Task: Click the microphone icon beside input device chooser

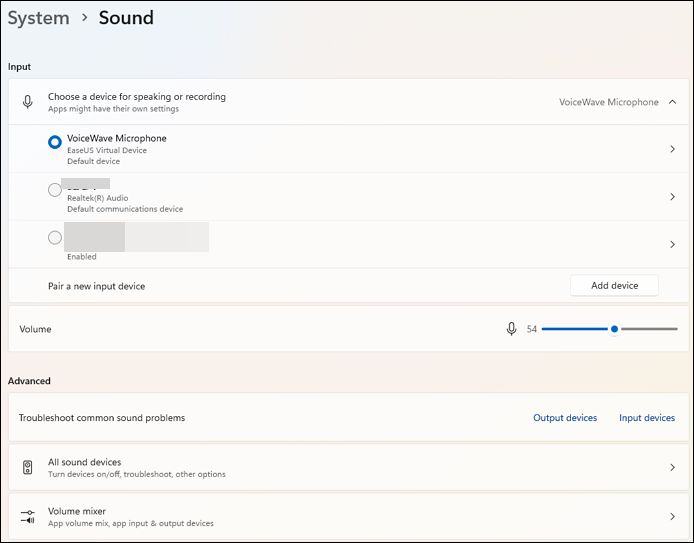Action: [x=28, y=102]
